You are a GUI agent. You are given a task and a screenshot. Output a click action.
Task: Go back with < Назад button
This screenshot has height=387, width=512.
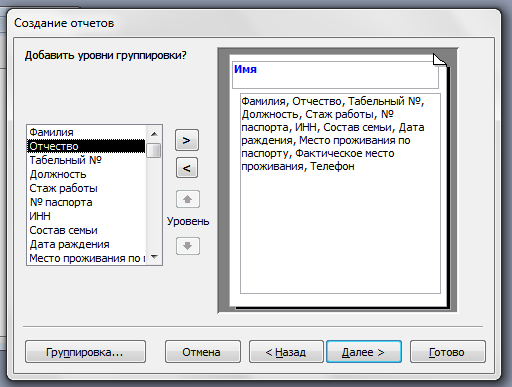286,352
